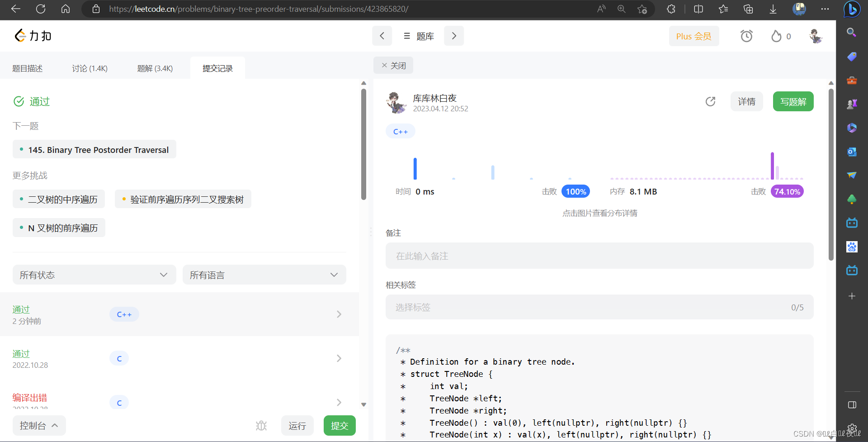The image size is (868, 442).
Task: Click the browser address bar URL
Action: (259, 9)
